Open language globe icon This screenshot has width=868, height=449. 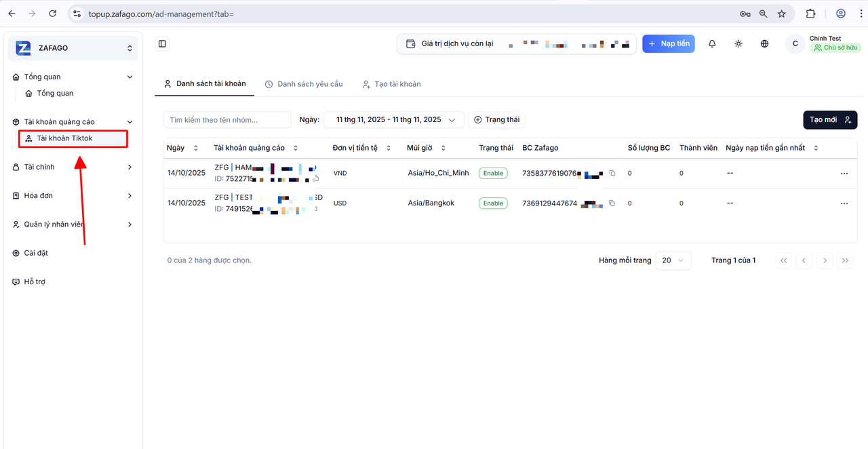pyautogui.click(x=764, y=43)
